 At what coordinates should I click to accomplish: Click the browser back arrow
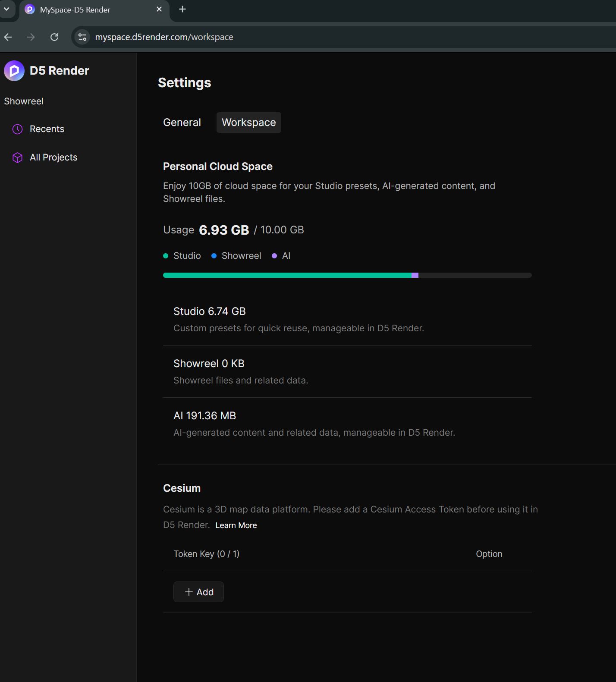pyautogui.click(x=8, y=37)
